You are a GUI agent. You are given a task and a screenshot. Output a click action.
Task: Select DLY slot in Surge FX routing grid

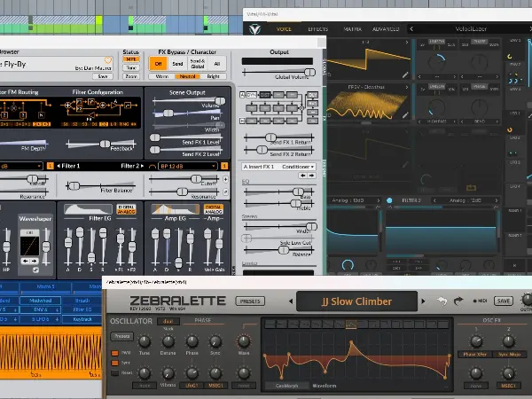click(x=312, y=95)
